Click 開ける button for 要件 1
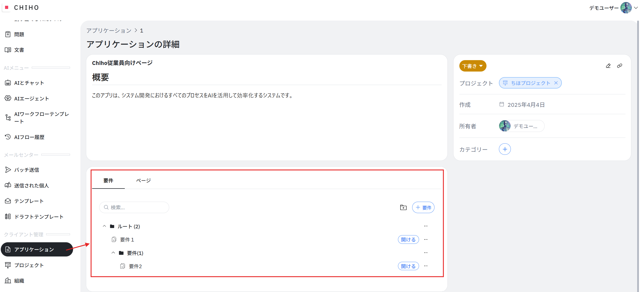This screenshot has height=292, width=644. 408,239
